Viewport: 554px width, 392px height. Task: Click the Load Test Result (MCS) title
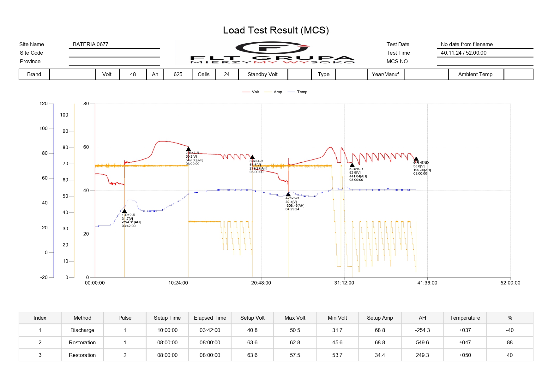(276, 30)
